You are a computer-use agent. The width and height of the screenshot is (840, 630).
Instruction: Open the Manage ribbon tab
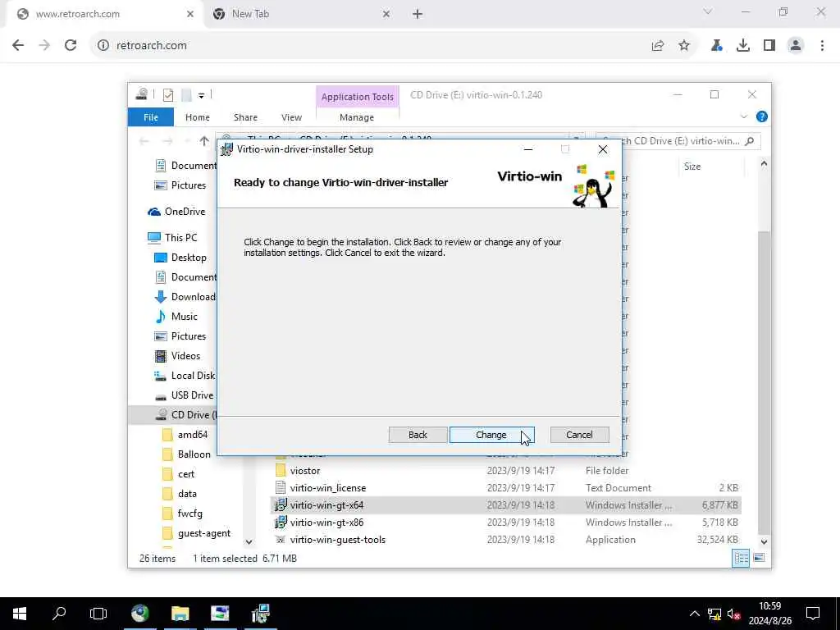[356, 117]
